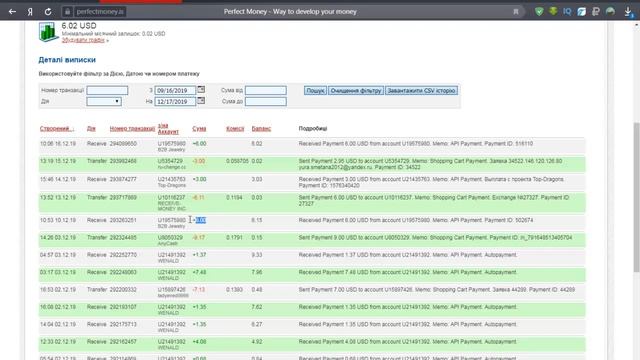
Task: Click the start date field 09/16/2019
Action: point(176,90)
